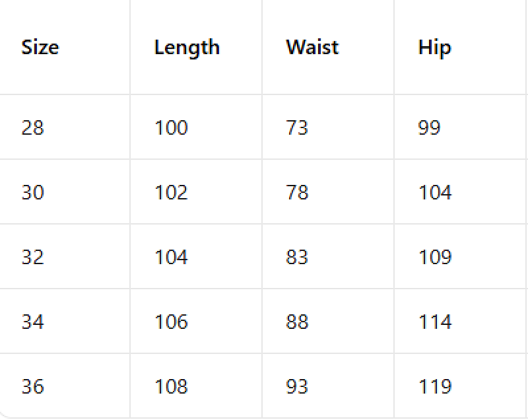Click the Length column header
The image size is (528, 420).
[x=187, y=48]
